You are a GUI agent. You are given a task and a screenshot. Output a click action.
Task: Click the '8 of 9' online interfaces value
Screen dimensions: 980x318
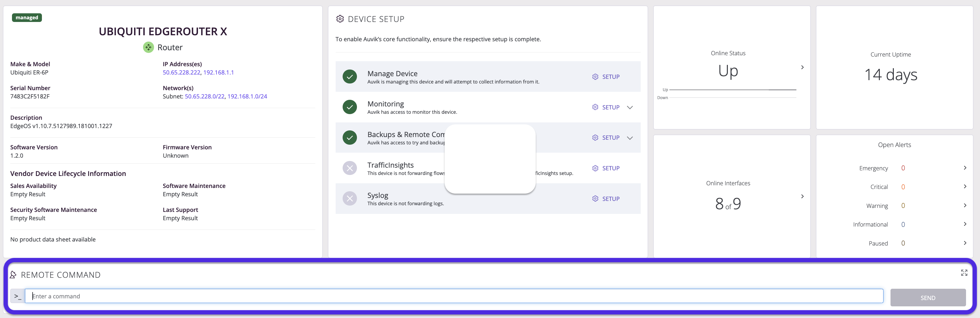(728, 204)
